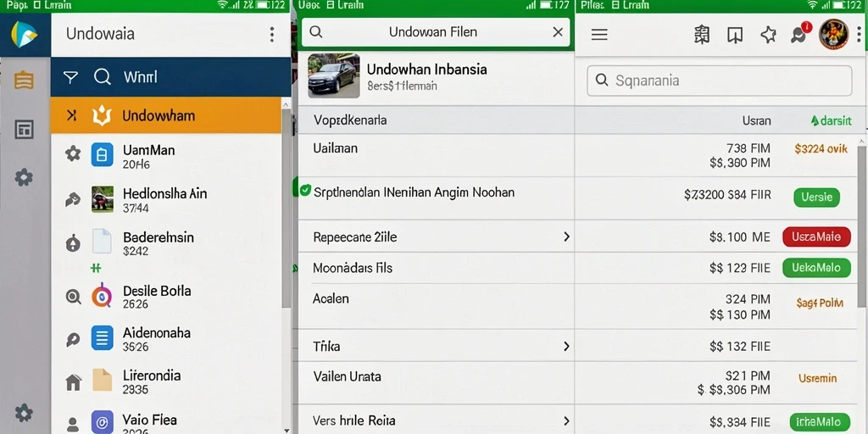868x434 pixels.
Task: Open chat icon with red notification badge
Action: (800, 34)
